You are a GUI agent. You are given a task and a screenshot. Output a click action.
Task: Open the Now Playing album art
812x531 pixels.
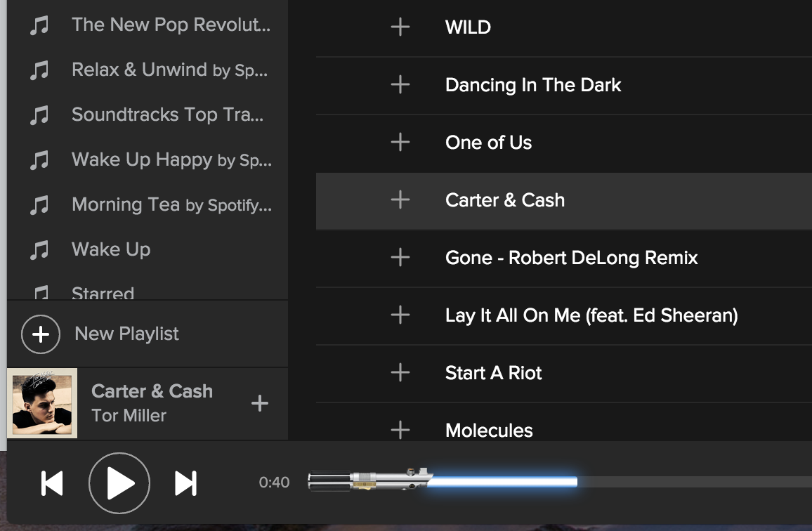click(42, 404)
